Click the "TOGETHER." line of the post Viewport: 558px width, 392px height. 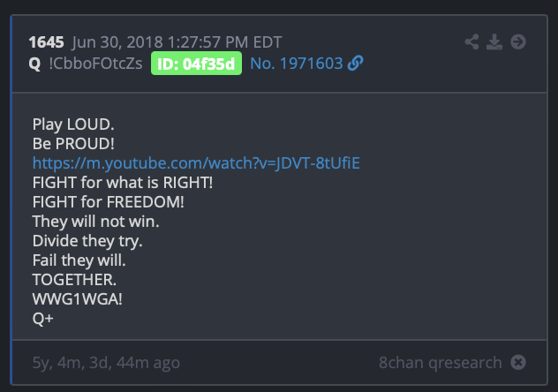74,280
